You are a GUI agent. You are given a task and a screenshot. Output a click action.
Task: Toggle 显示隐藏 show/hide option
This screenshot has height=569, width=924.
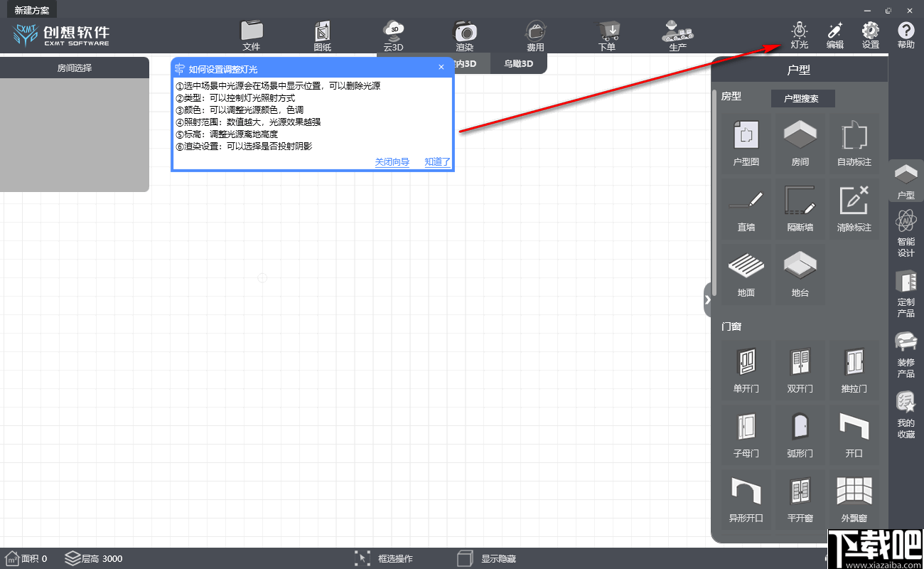[486, 558]
